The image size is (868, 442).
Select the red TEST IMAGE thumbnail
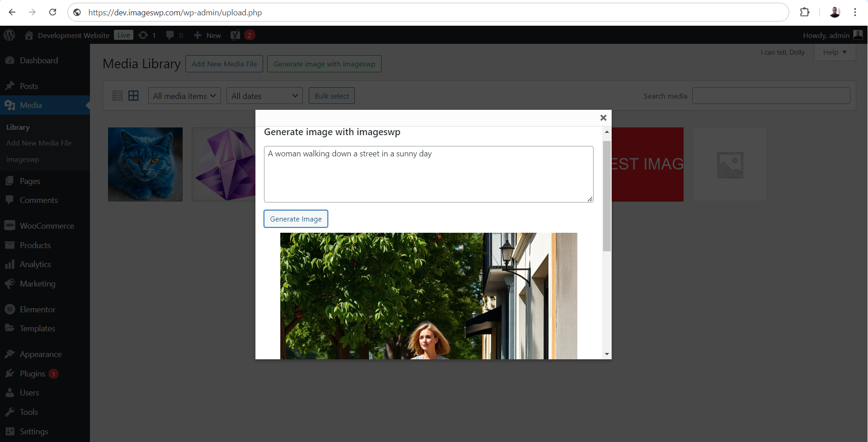point(647,165)
